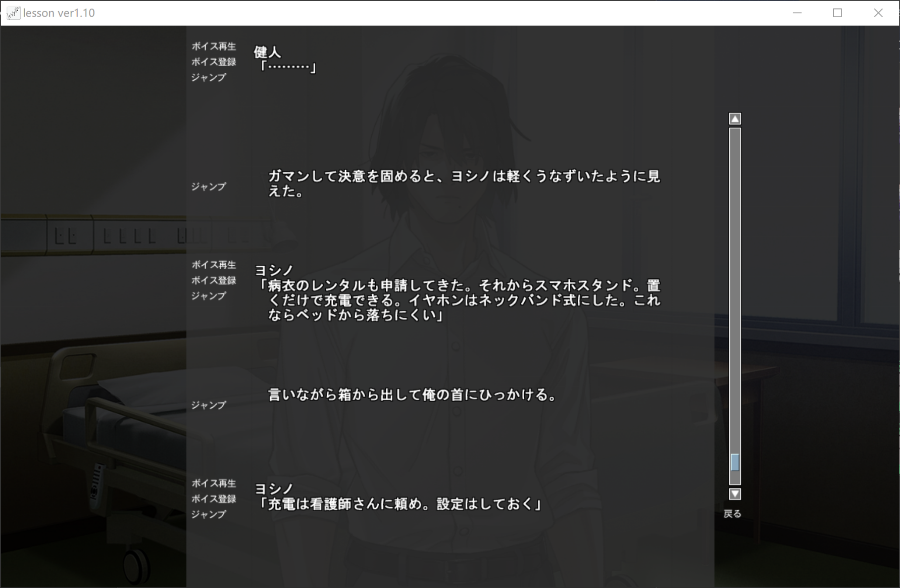Viewport: 900px width, 588px height.
Task: Register voice for ヨシノ's 病衣のレンタル line
Action: click(214, 280)
